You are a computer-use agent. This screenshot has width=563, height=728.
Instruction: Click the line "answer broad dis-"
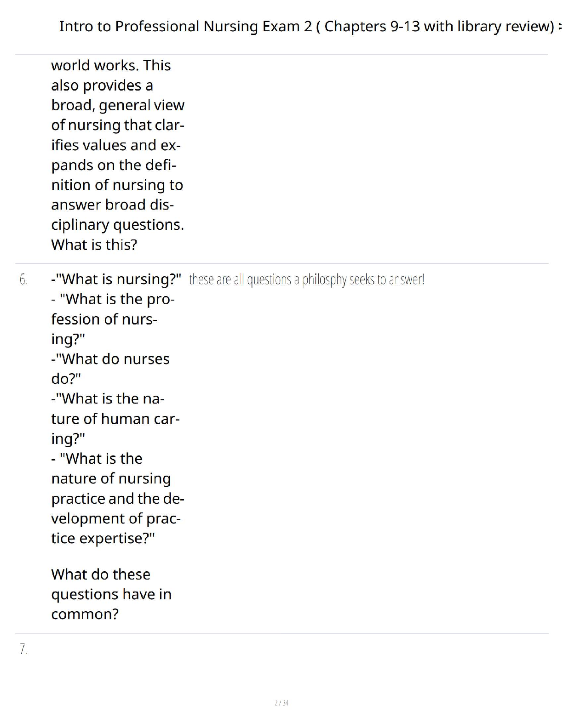[x=113, y=205]
